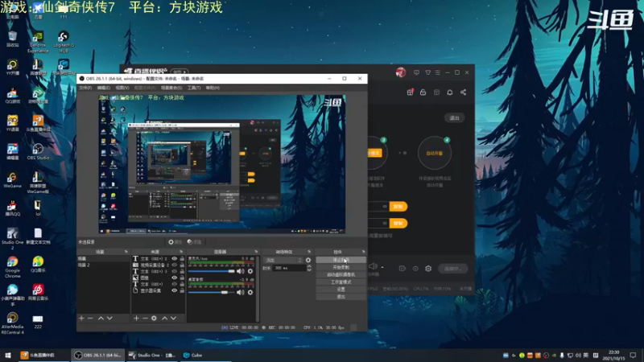Open the OBS Studio desktop icon
The width and height of the screenshot is (644, 362).
click(x=38, y=152)
